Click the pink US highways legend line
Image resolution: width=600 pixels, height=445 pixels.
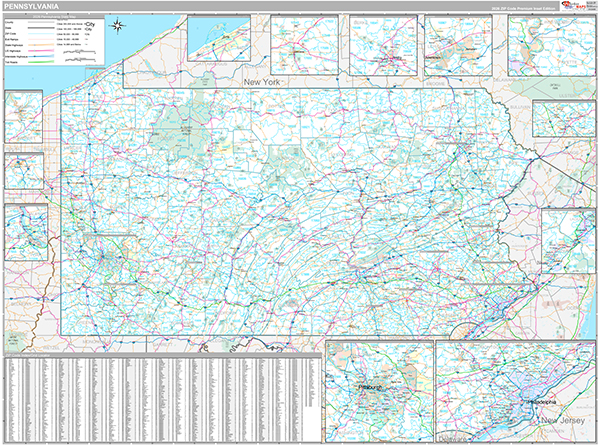pos(40,50)
